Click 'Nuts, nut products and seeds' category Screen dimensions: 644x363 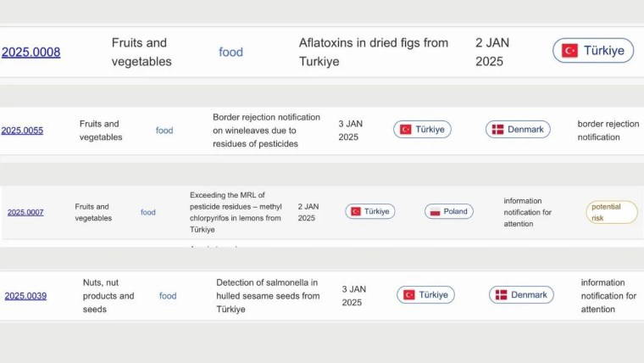click(x=108, y=296)
